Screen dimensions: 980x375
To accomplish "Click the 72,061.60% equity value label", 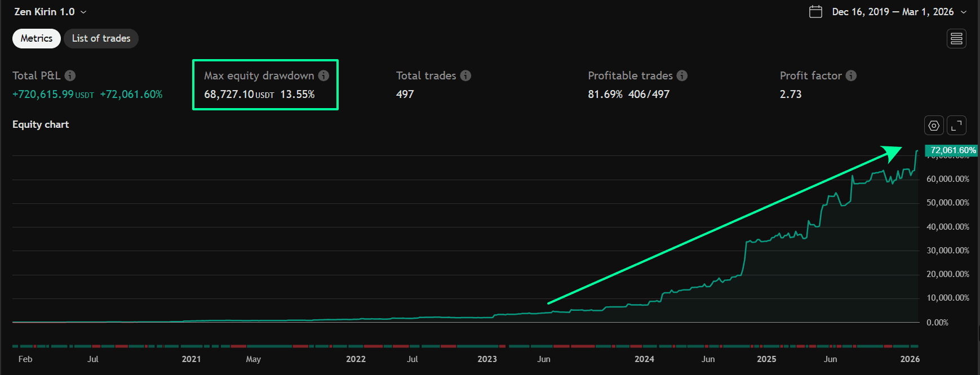I will (952, 150).
